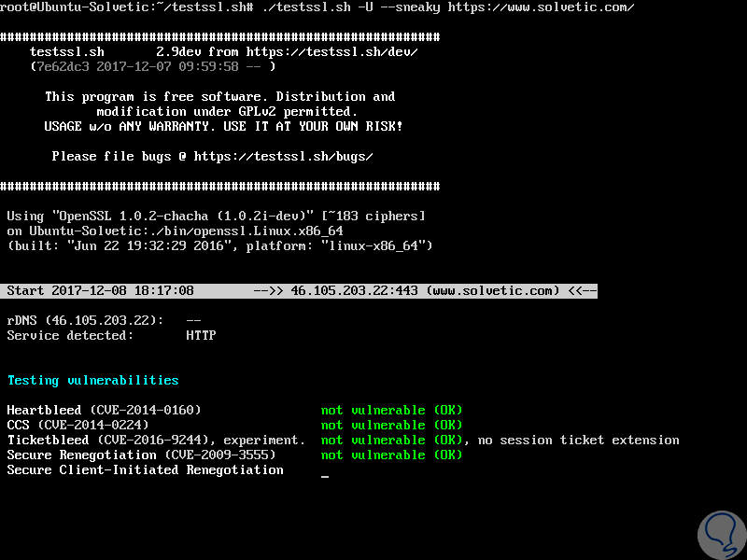Click the cyan 'Testing vulnerabilities' heading

(92, 381)
